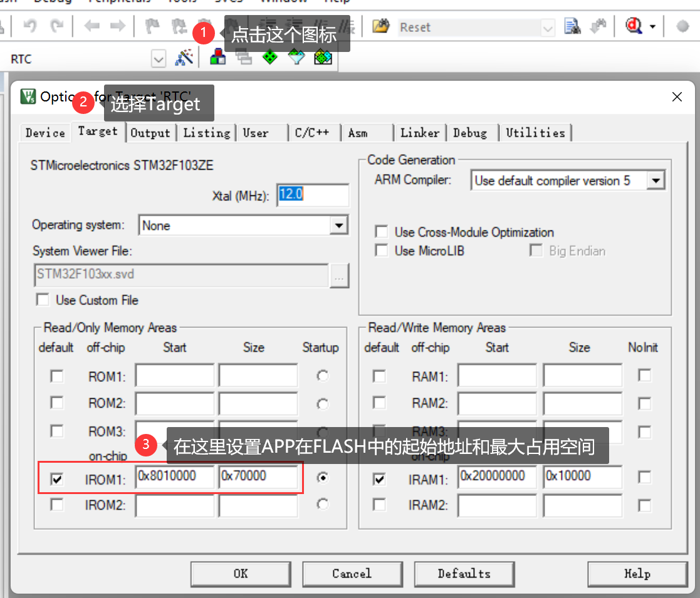Image resolution: width=700 pixels, height=598 pixels.
Task: Select the IROM1 Startup radio button
Action: tap(323, 478)
